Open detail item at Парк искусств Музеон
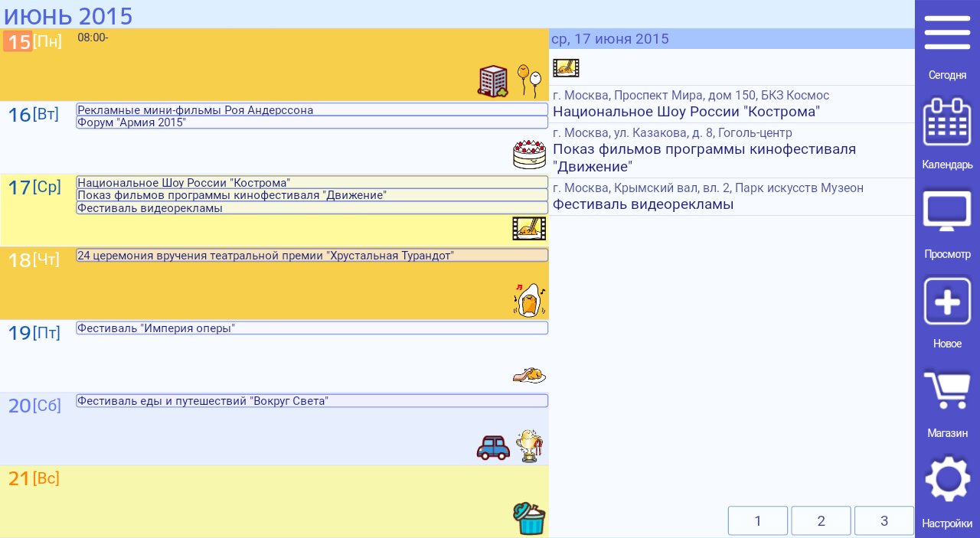The height and width of the screenshot is (538, 980). click(732, 197)
